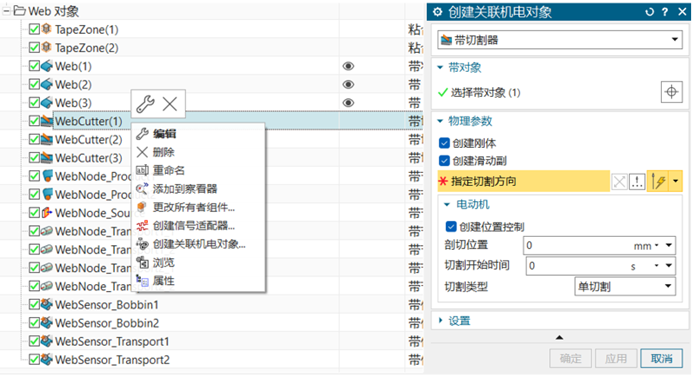692x375 pixels.
Task: Click the 取消 button
Action: [x=662, y=358]
